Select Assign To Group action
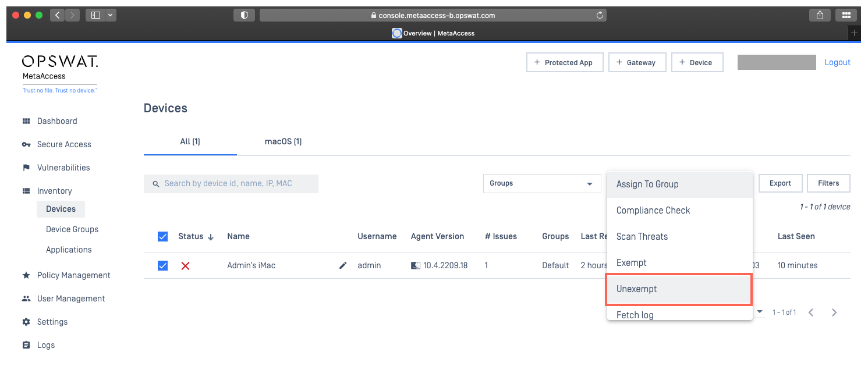The image size is (868, 366). [x=680, y=184]
